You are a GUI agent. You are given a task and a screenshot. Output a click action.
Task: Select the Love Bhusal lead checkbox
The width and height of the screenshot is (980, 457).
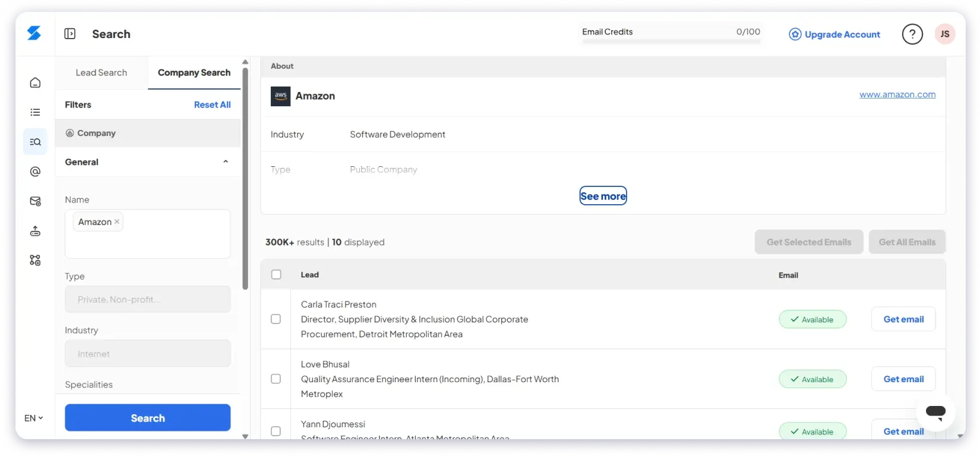(x=276, y=379)
